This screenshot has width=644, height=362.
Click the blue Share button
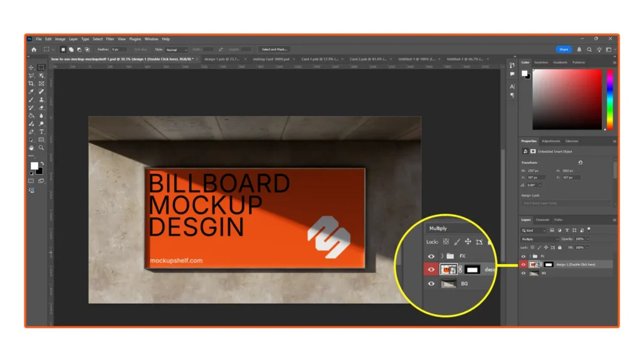[563, 49]
